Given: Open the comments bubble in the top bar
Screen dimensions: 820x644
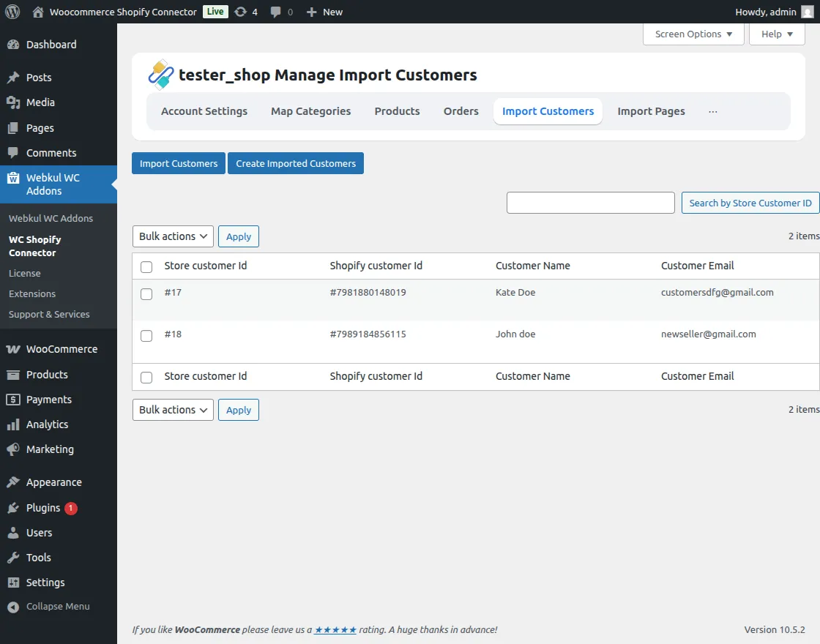Looking at the screenshot, I should coord(277,12).
